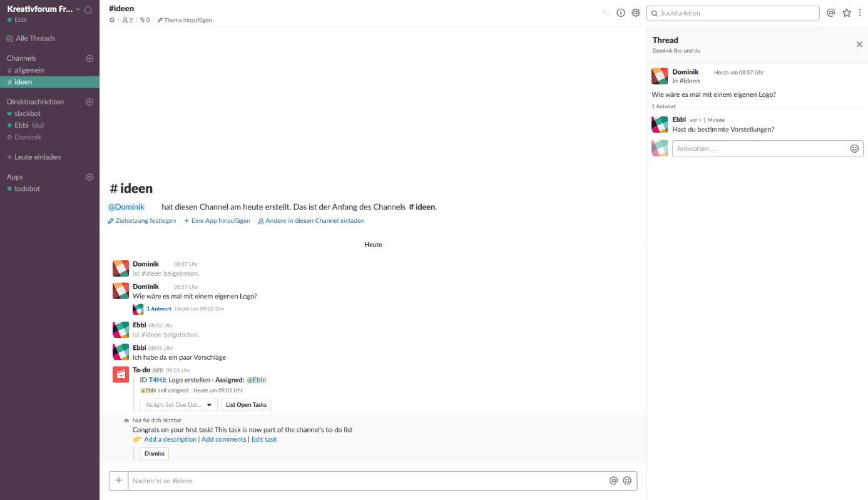
Task: Dismiss the first task congratulation message
Action: 154,454
